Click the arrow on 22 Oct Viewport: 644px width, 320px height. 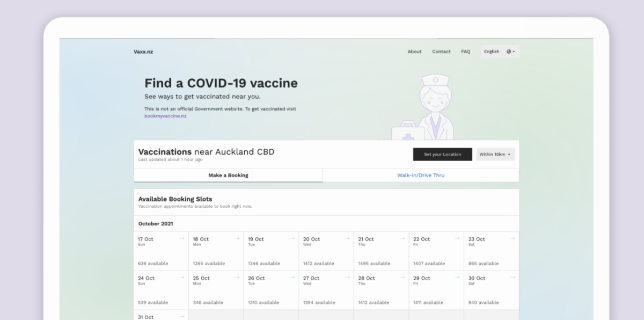tap(457, 238)
